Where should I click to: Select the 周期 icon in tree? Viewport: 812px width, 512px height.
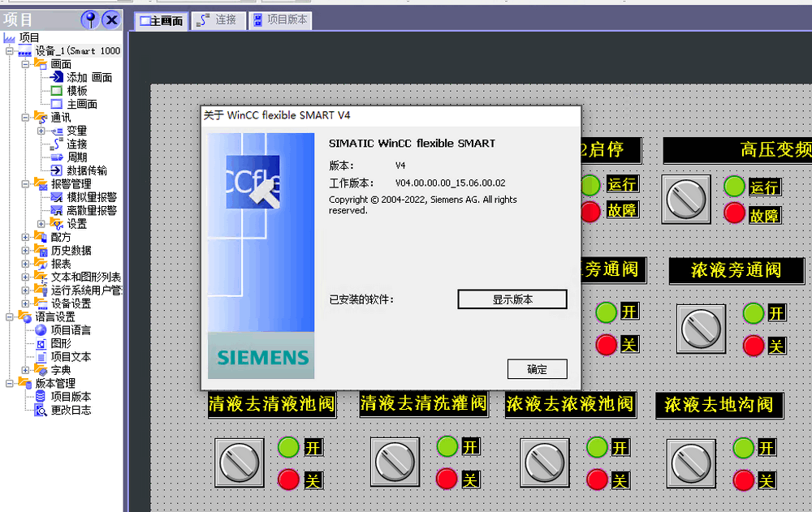(x=57, y=157)
